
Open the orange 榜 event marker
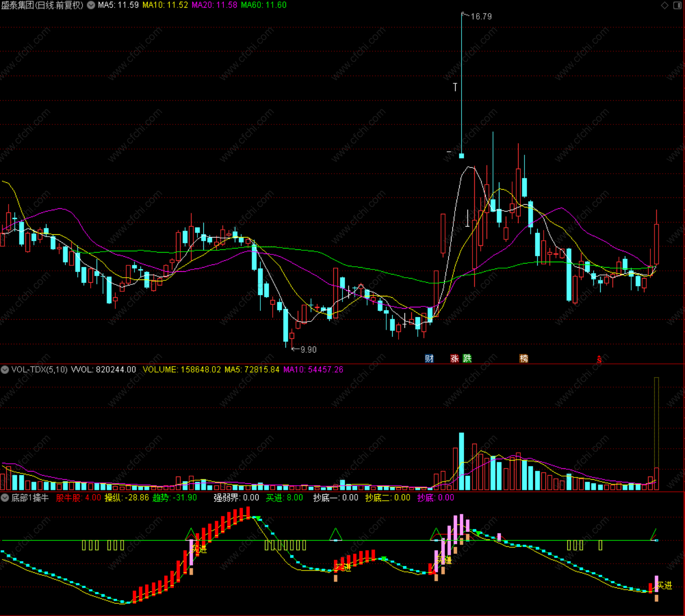524,358
